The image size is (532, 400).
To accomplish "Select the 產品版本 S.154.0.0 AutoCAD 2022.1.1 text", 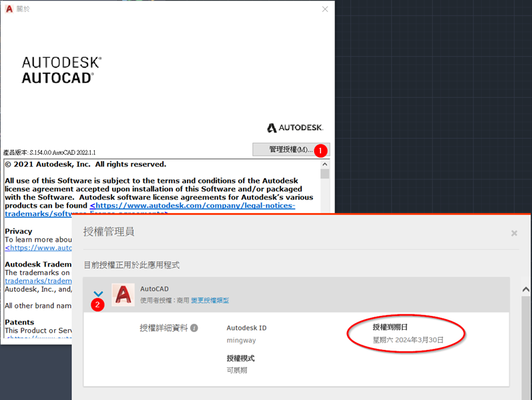I will point(49,152).
